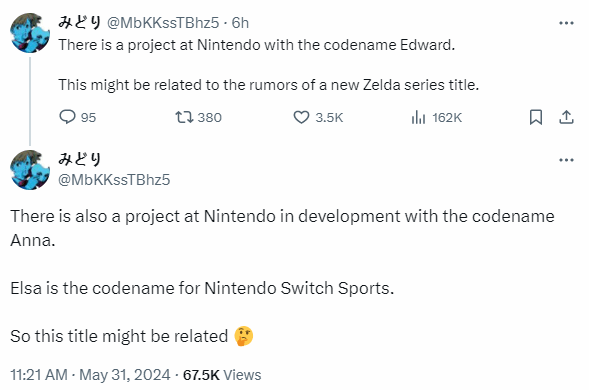Share the first tweet via upload icon
Image resolution: width=589 pixels, height=390 pixels.
pyautogui.click(x=566, y=117)
